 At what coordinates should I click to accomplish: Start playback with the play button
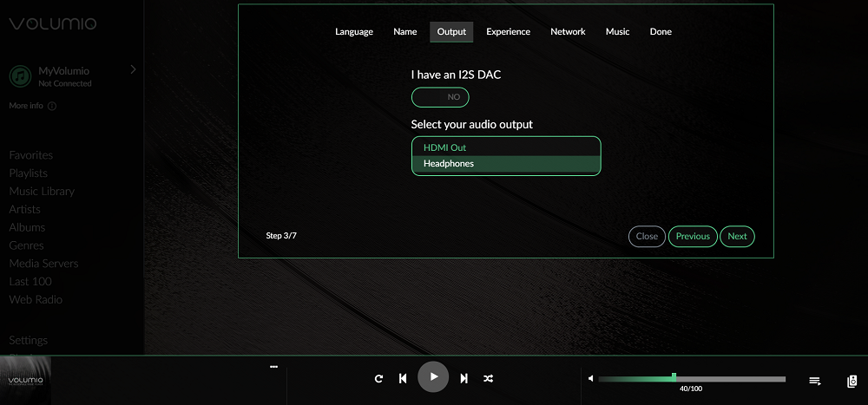433,376
